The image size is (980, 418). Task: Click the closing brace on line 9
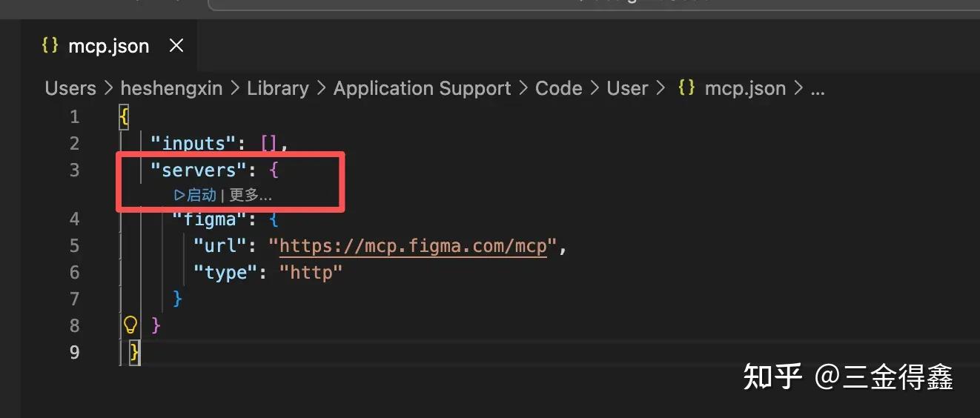pos(134,353)
